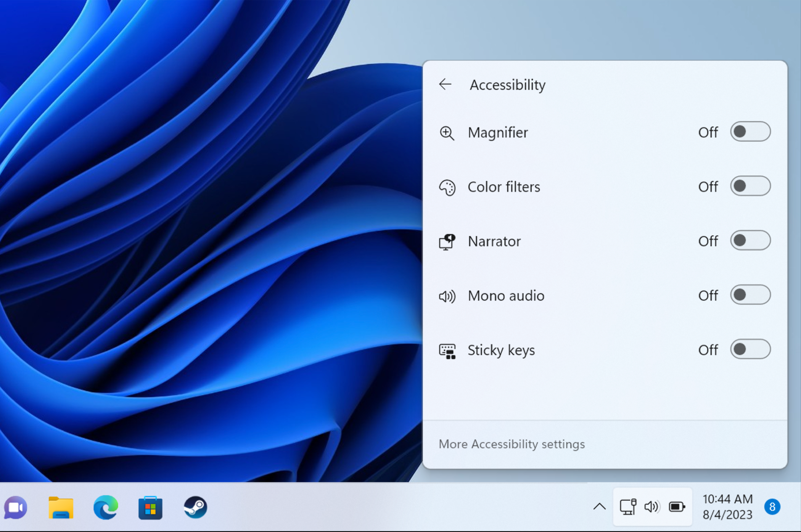Launch Microsoft Edge browser
The image size is (801, 532).
(106, 507)
